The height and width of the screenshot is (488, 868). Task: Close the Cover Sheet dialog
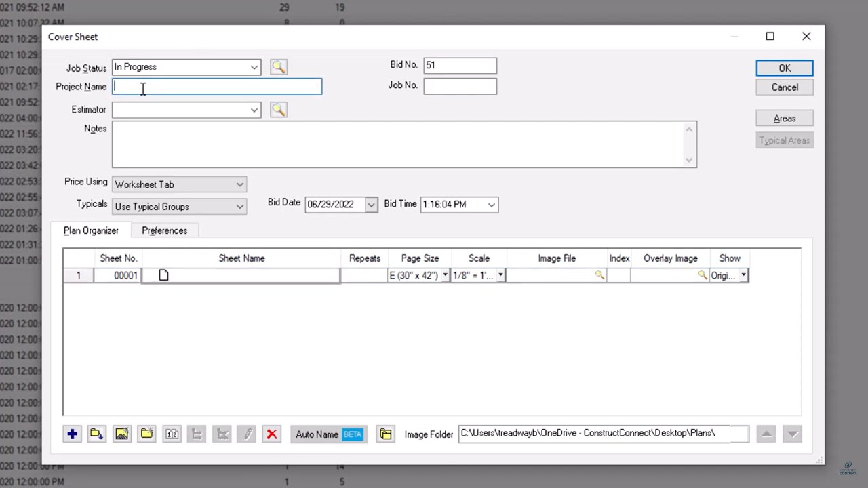(x=806, y=37)
